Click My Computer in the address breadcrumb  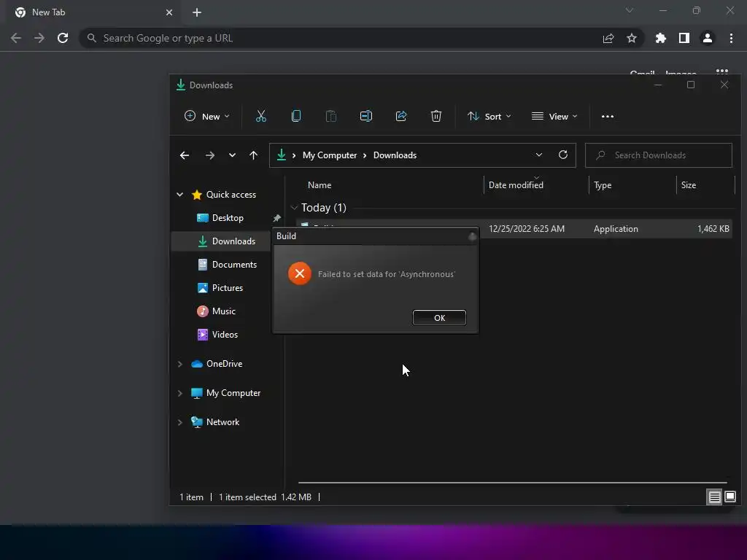(x=330, y=155)
